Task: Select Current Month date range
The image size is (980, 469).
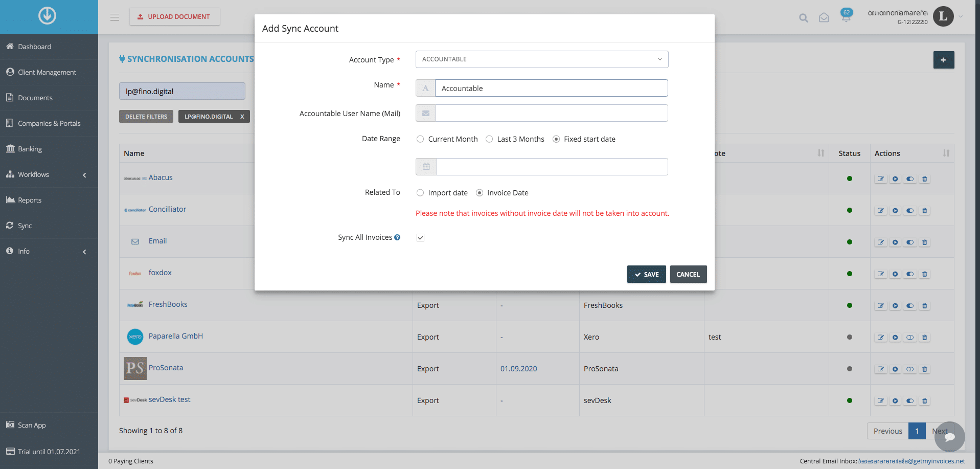Action: pyautogui.click(x=420, y=139)
